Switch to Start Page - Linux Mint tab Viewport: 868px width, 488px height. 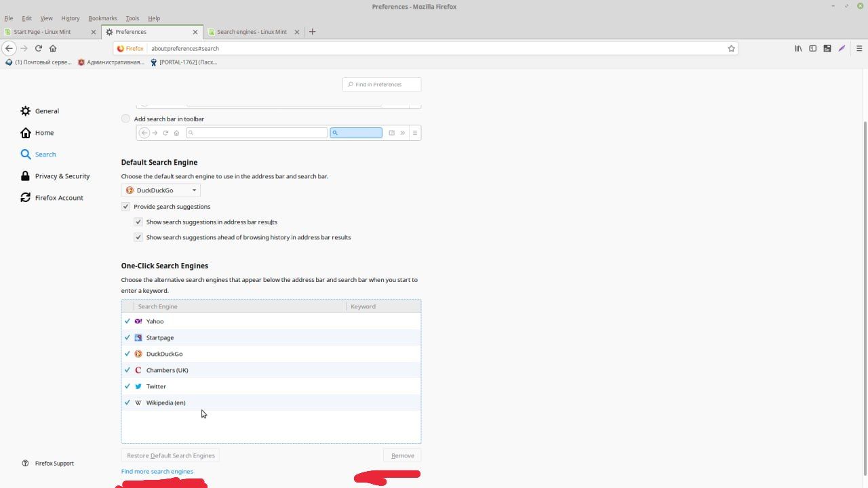point(51,32)
